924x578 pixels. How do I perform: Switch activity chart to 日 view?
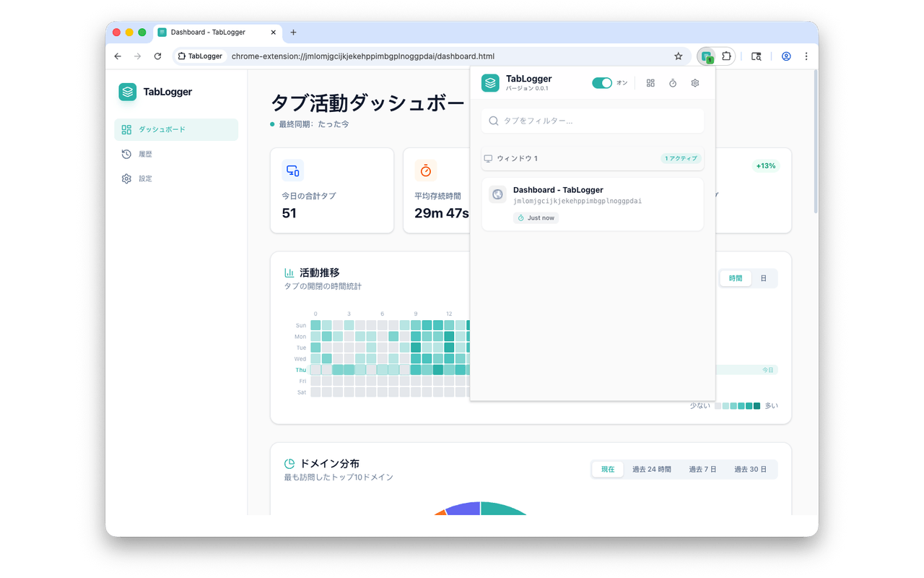[764, 278]
